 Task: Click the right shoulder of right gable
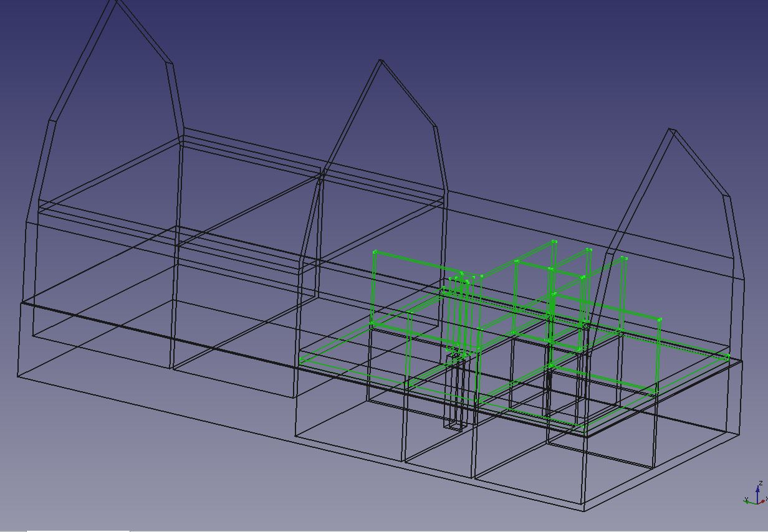click(726, 197)
